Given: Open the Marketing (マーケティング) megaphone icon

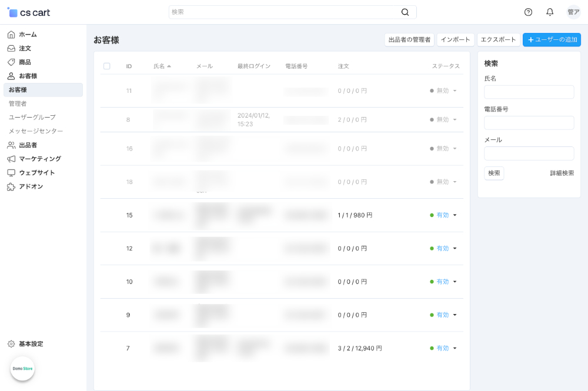Looking at the screenshot, I should pyautogui.click(x=11, y=159).
